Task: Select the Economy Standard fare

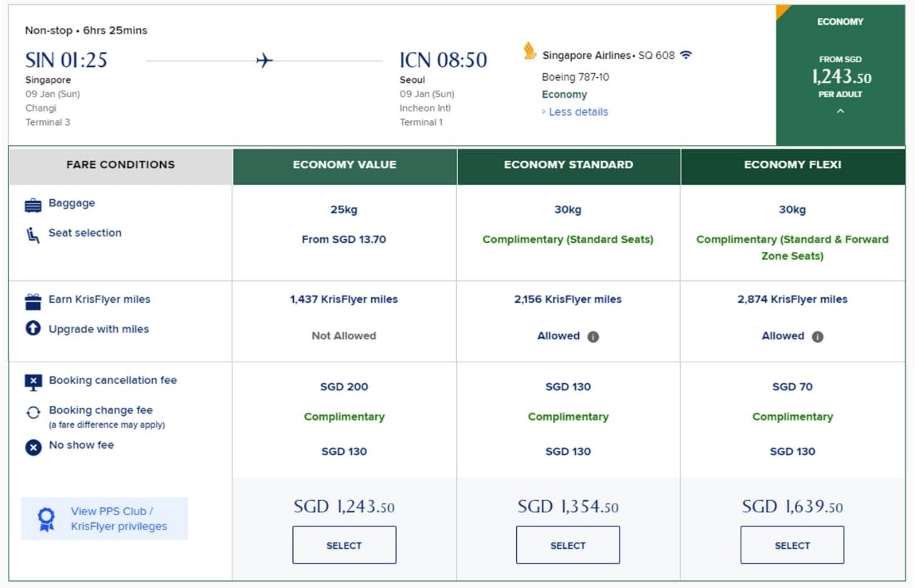Action: 568,545
